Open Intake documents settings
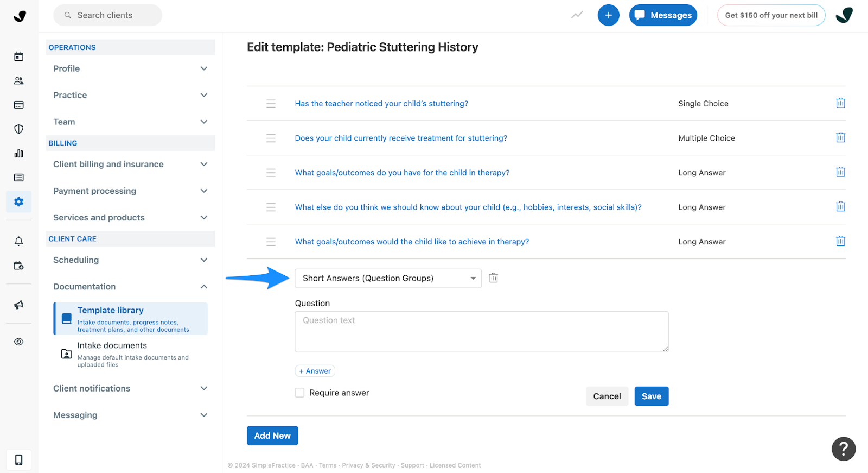This screenshot has height=473, width=868. (x=112, y=345)
